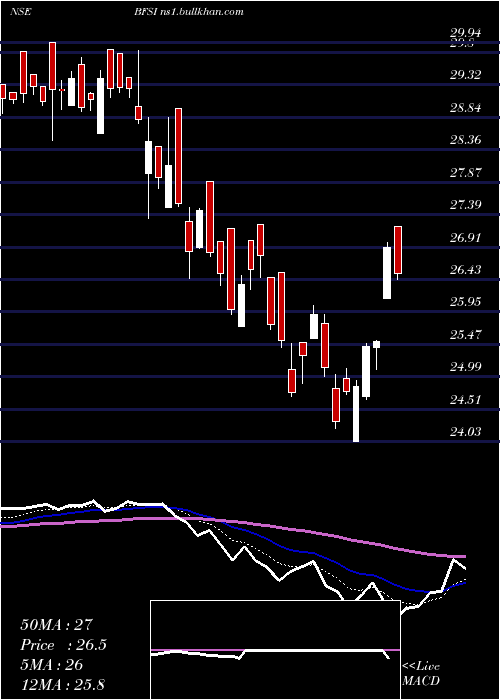The image size is (500, 700).
Task: Click the 24.99 price axis label
Action: (x=466, y=367)
